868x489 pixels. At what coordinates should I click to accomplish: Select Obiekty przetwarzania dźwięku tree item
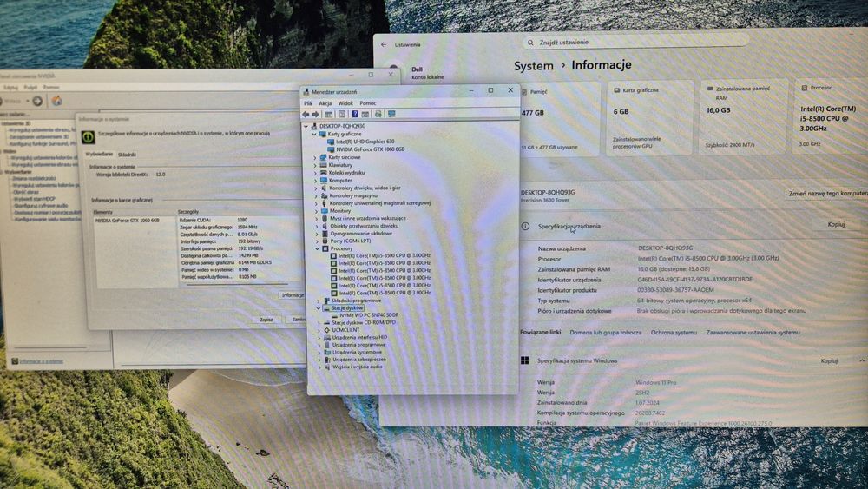point(364,226)
